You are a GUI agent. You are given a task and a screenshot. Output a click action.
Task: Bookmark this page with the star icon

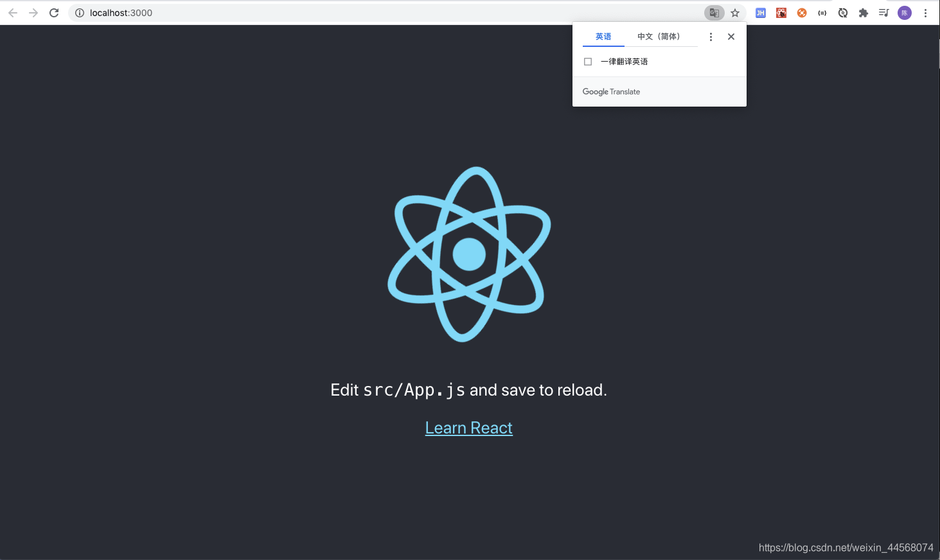[735, 13]
